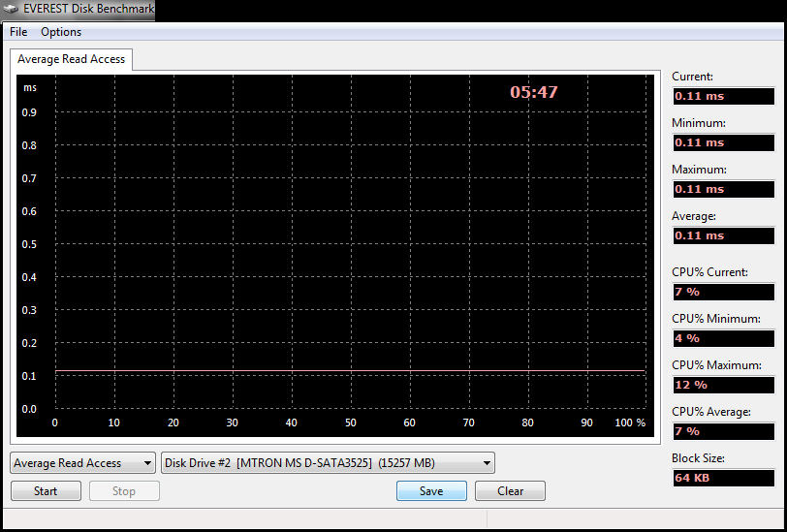Click the ms axis unit label

pyautogui.click(x=30, y=88)
